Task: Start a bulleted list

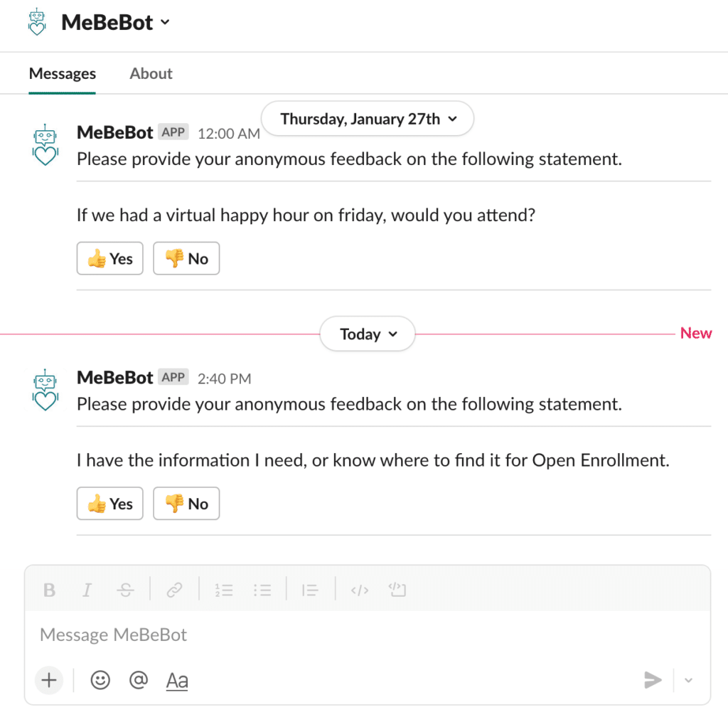Action: pos(262,590)
